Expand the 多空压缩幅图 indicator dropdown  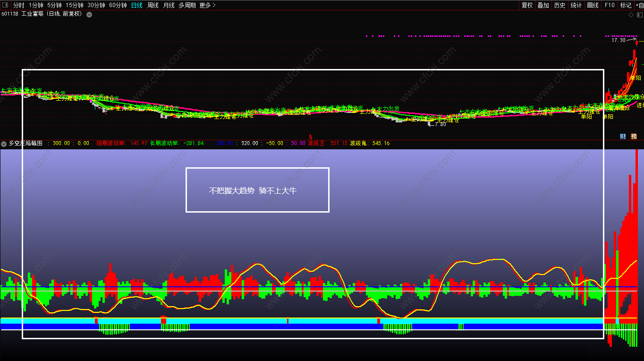pyautogui.click(x=4, y=143)
